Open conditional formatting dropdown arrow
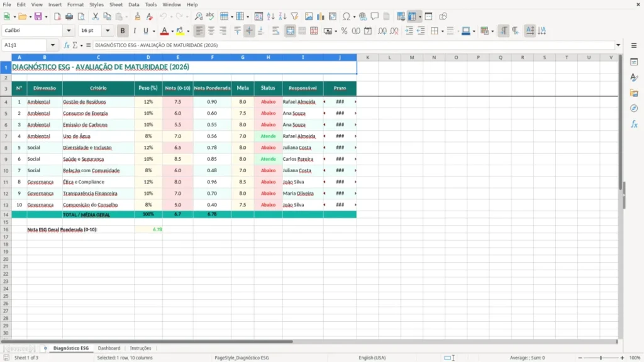The image size is (644, 362). tap(492, 31)
